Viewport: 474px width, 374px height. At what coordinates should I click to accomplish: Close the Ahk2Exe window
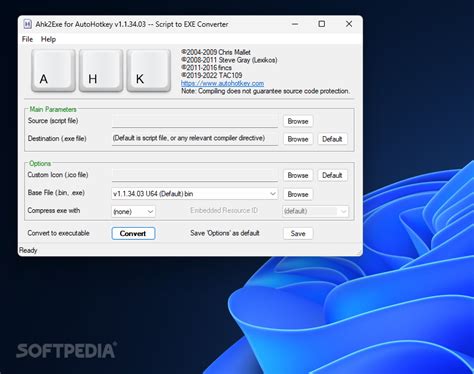(349, 24)
